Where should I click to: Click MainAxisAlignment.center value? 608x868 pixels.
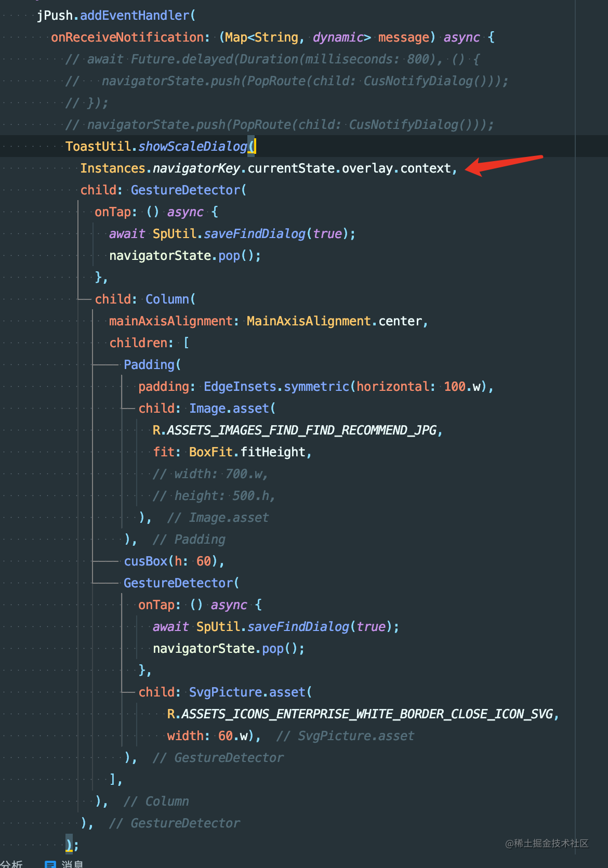(x=335, y=321)
